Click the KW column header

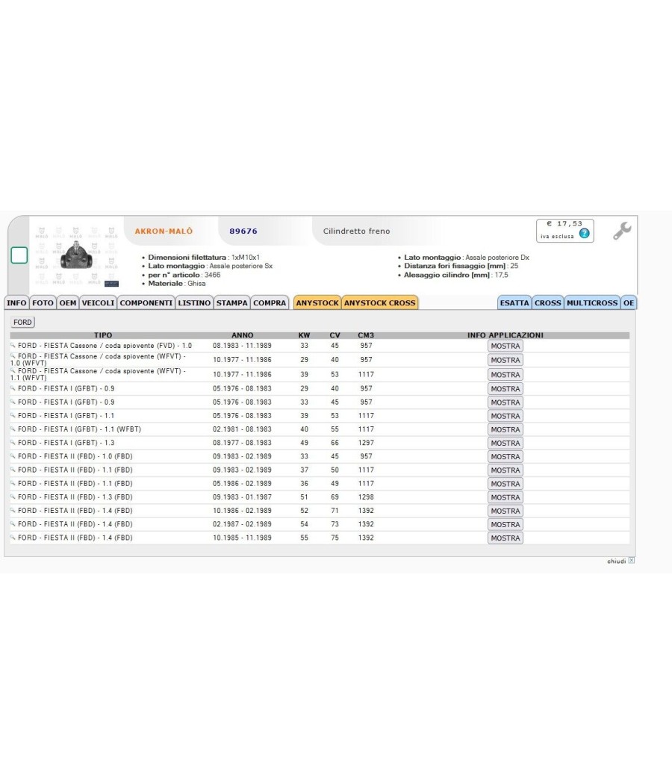(x=304, y=335)
